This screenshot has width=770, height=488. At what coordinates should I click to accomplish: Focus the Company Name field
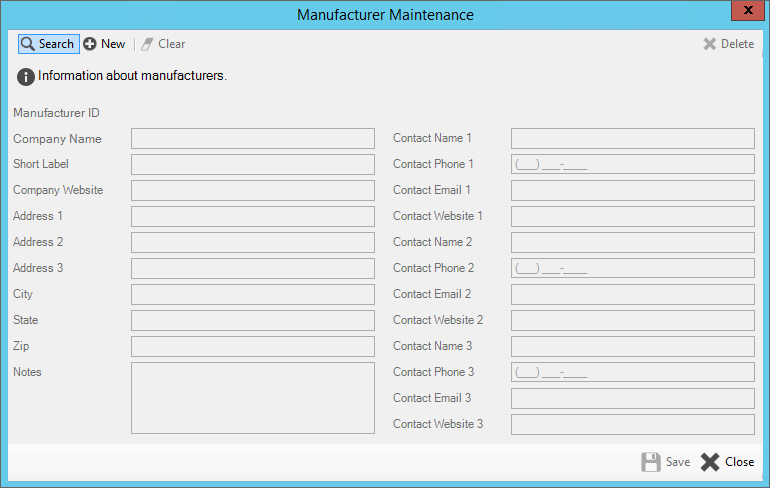(253, 138)
